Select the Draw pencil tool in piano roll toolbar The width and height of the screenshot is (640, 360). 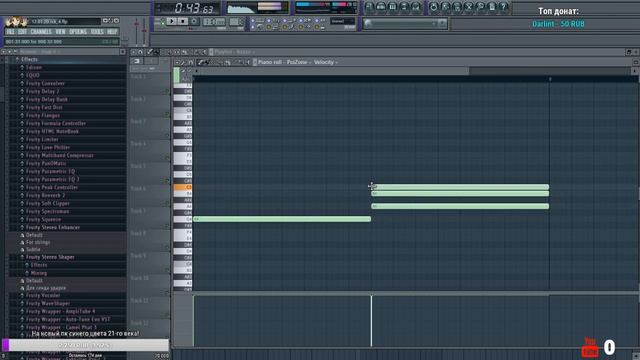tap(200, 62)
